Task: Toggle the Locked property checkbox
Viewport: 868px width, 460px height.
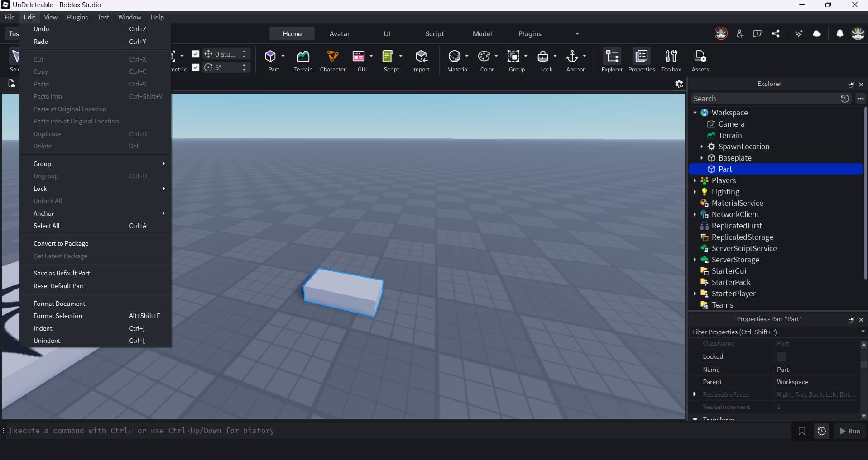Action: 782,356
